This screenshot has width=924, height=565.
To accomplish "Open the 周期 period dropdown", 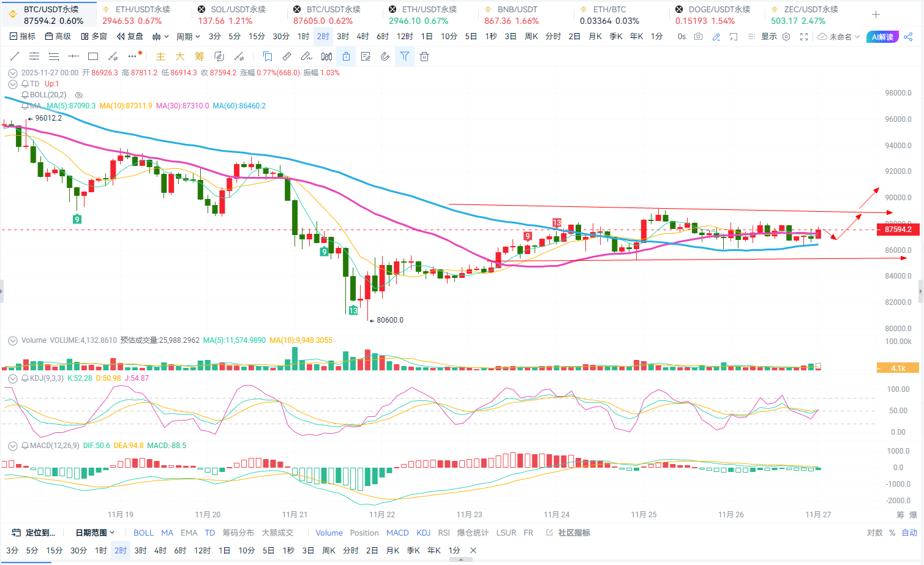I will click(x=188, y=37).
